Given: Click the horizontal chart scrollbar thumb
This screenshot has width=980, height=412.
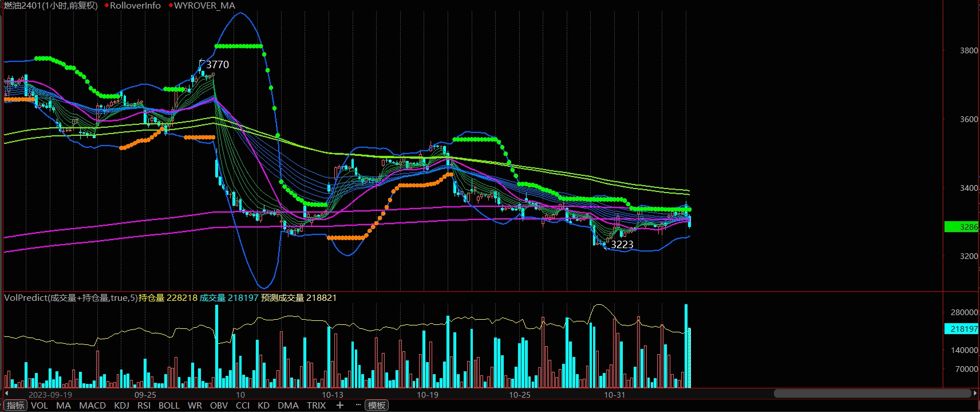Looking at the screenshot, I should click(x=872, y=394).
